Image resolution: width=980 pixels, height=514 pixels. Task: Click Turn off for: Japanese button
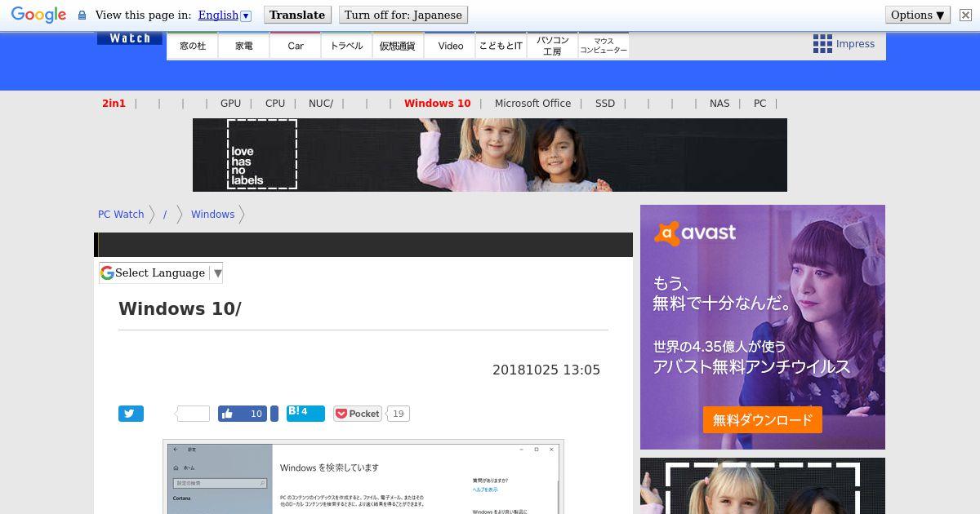[403, 15]
